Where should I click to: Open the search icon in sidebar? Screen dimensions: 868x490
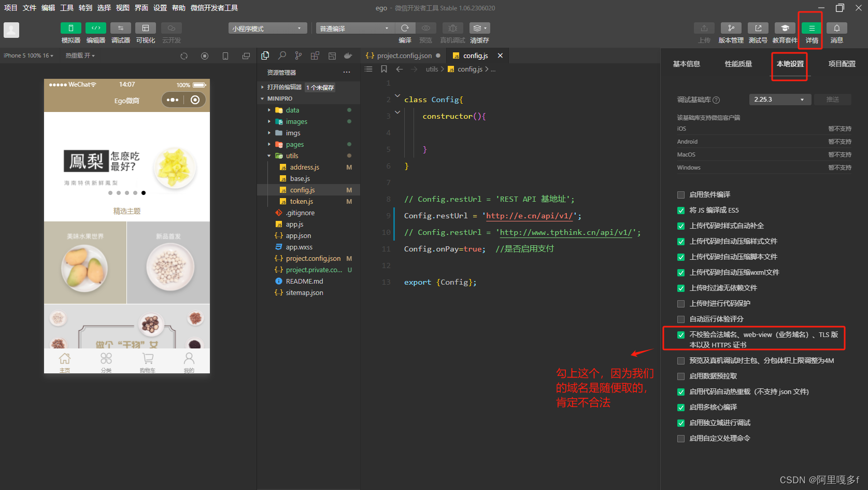[282, 55]
